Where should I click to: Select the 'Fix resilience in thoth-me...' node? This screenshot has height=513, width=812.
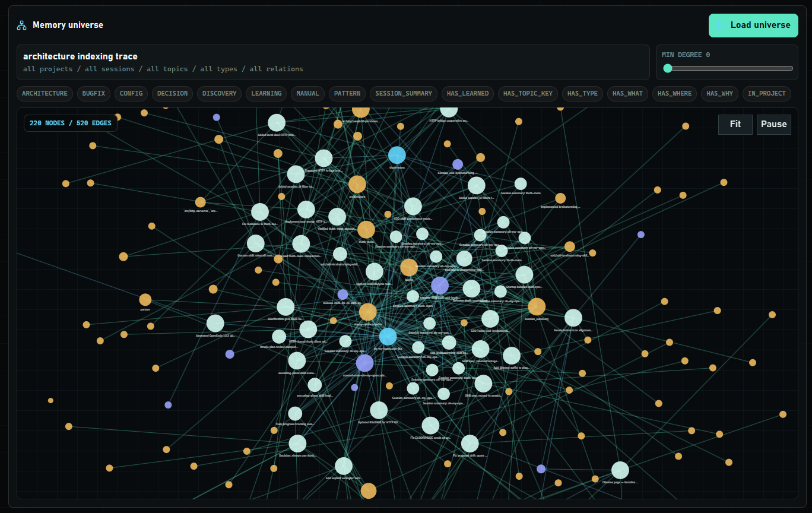(260, 212)
